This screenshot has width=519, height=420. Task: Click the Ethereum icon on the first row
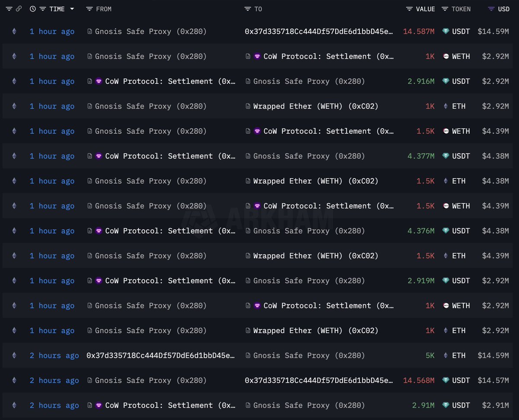pyautogui.click(x=14, y=31)
